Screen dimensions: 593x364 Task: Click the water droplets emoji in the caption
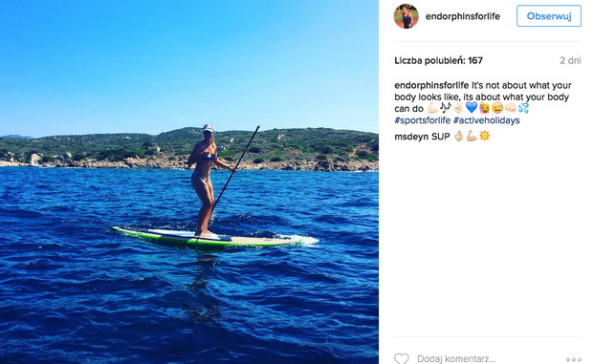tap(523, 108)
